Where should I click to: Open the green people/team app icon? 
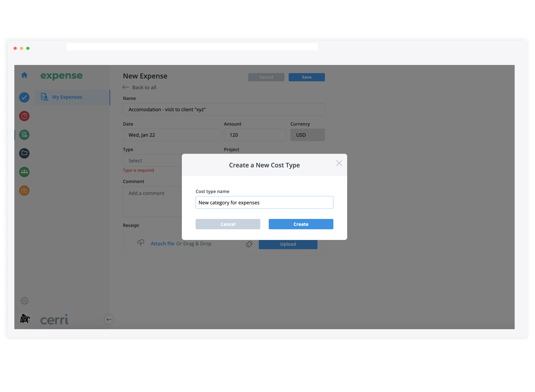pos(24,172)
